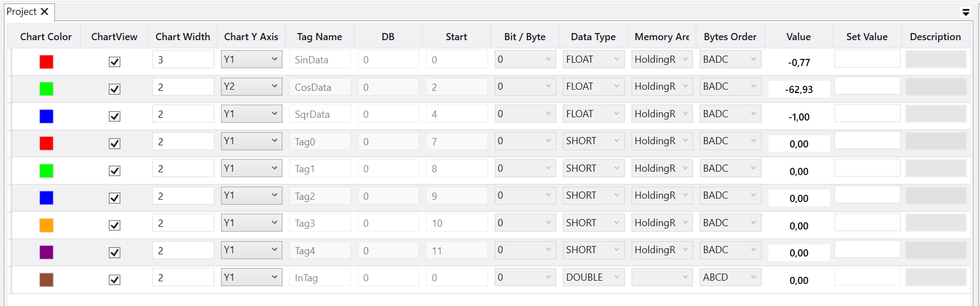
Task: Click the brown color swatch for InTag
Action: pyautogui.click(x=46, y=280)
